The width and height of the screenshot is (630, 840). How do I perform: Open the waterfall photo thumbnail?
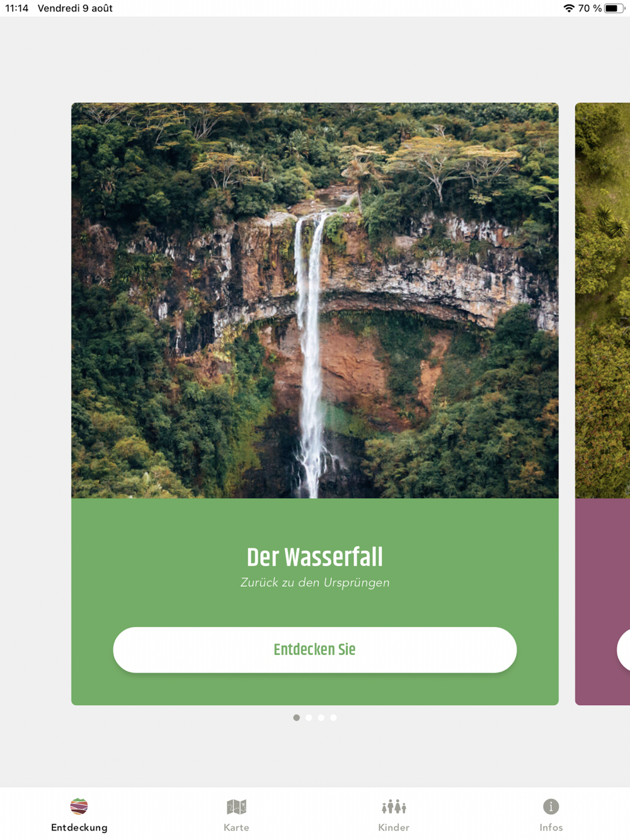click(x=315, y=300)
